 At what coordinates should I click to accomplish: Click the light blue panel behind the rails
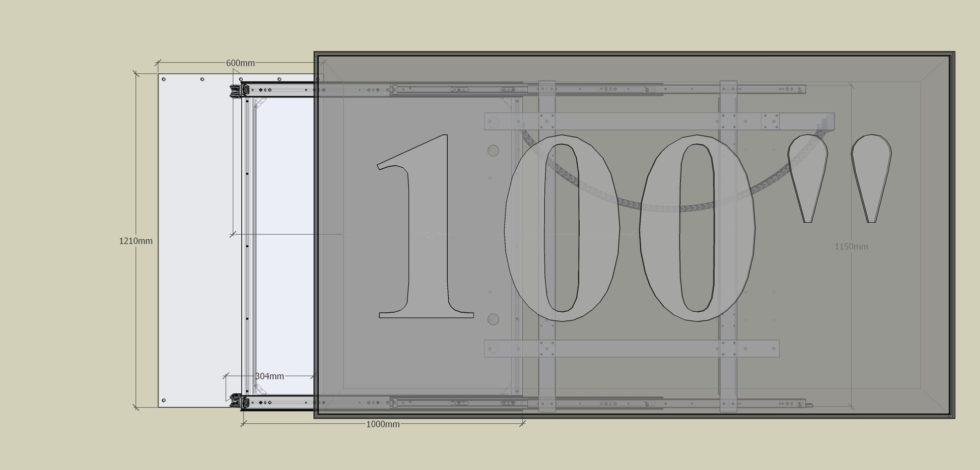click(285, 242)
